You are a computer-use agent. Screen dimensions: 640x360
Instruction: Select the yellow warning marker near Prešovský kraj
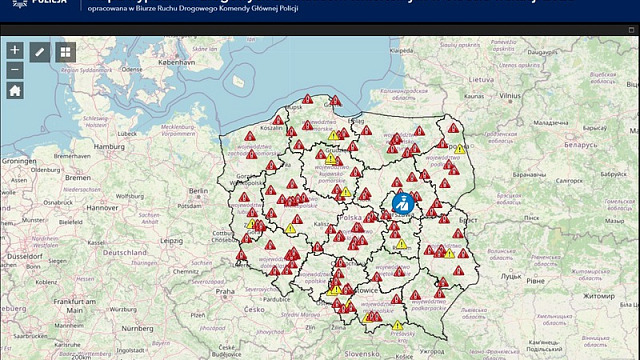point(397,325)
